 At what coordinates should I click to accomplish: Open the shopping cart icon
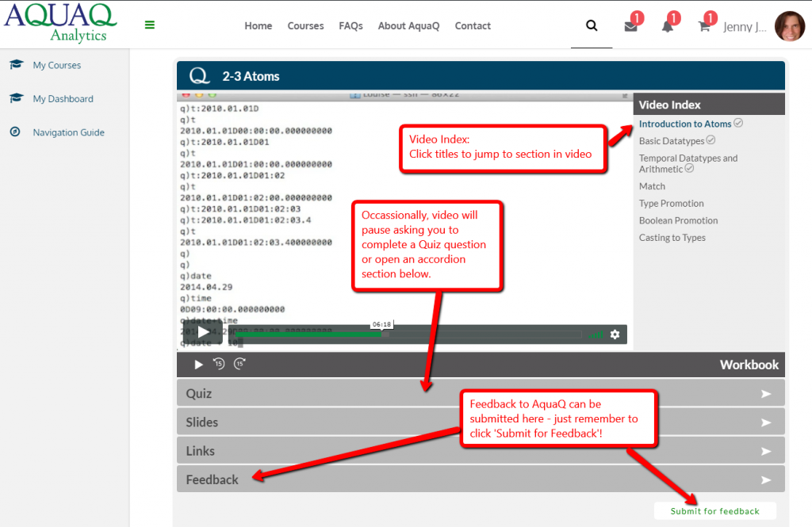703,26
